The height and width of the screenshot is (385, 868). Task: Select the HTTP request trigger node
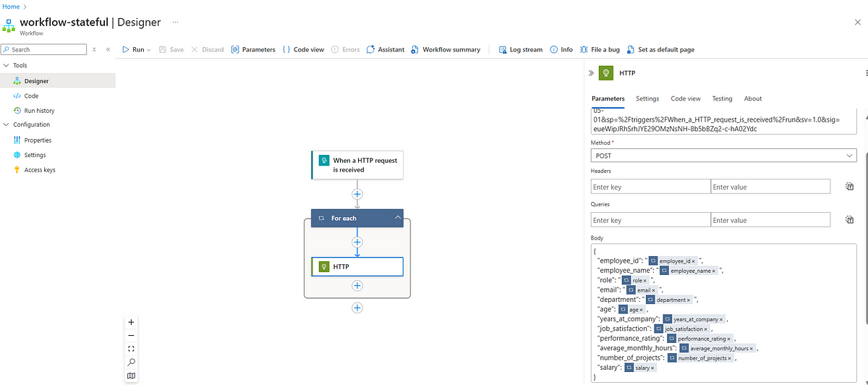(357, 165)
